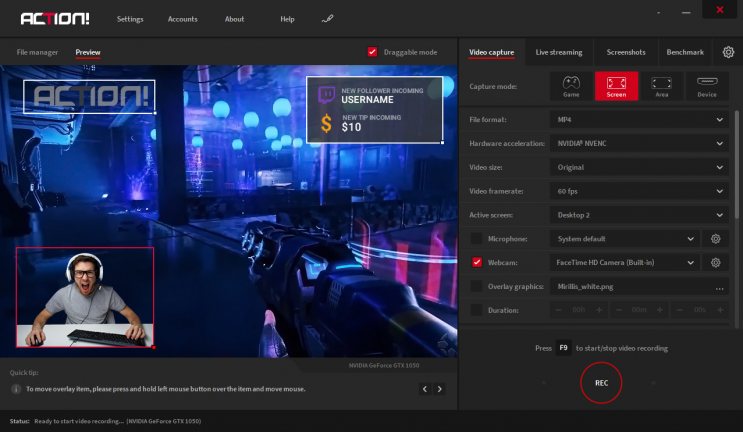This screenshot has height=432, width=743.
Task: Start recording with REC button
Action: pyautogui.click(x=601, y=383)
